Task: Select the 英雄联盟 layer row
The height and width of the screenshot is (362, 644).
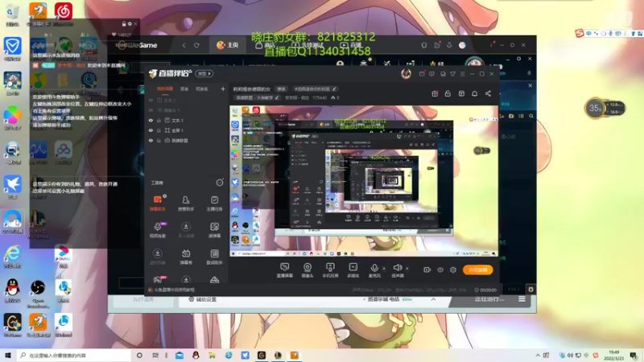Action: [x=187, y=140]
